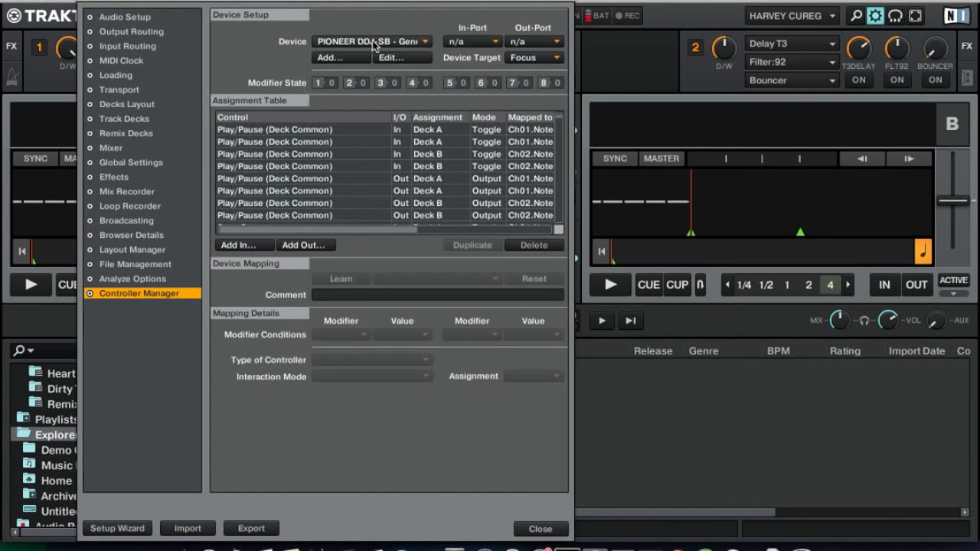
Task: Enable SYNC on Deck A
Action: [x=35, y=158]
